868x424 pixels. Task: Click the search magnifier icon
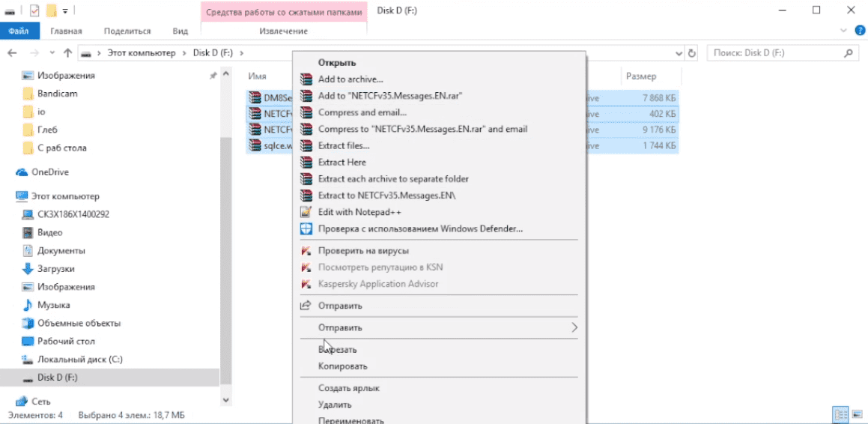848,54
